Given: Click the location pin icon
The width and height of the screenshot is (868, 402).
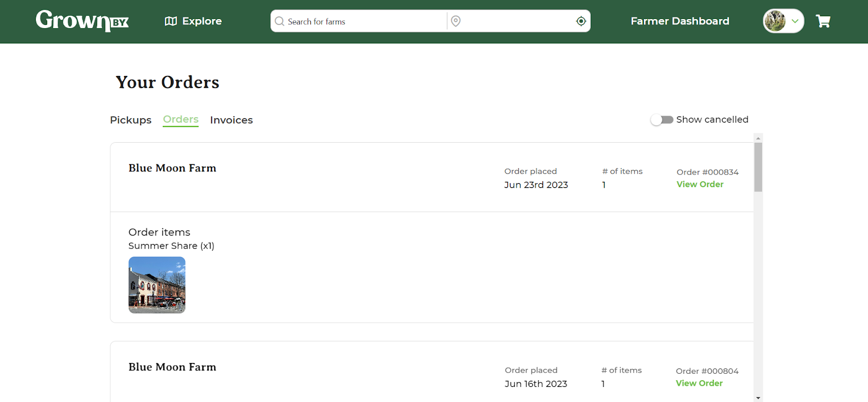Looking at the screenshot, I should [x=456, y=21].
